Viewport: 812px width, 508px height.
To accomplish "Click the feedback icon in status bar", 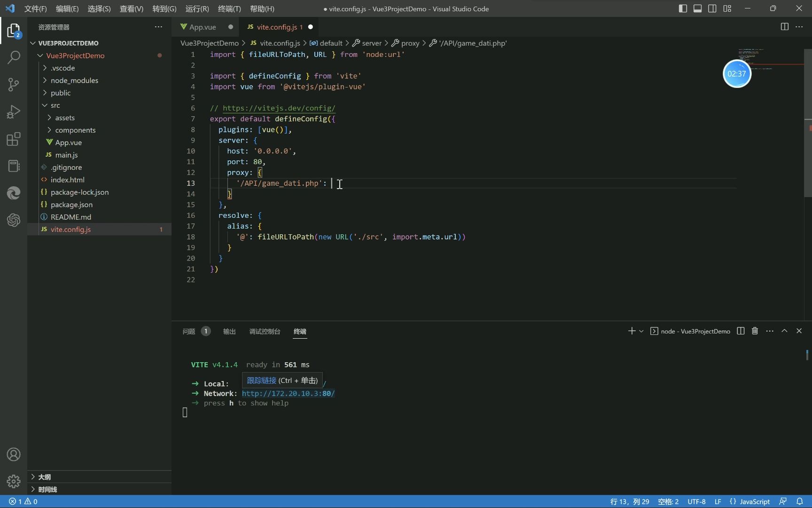I will coord(782,501).
